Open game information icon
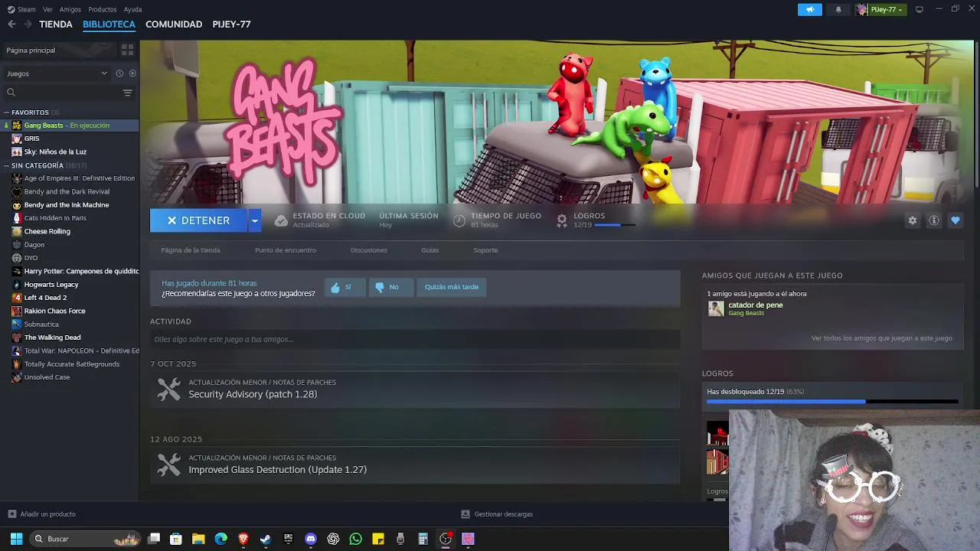The width and height of the screenshot is (980, 551). (x=934, y=220)
